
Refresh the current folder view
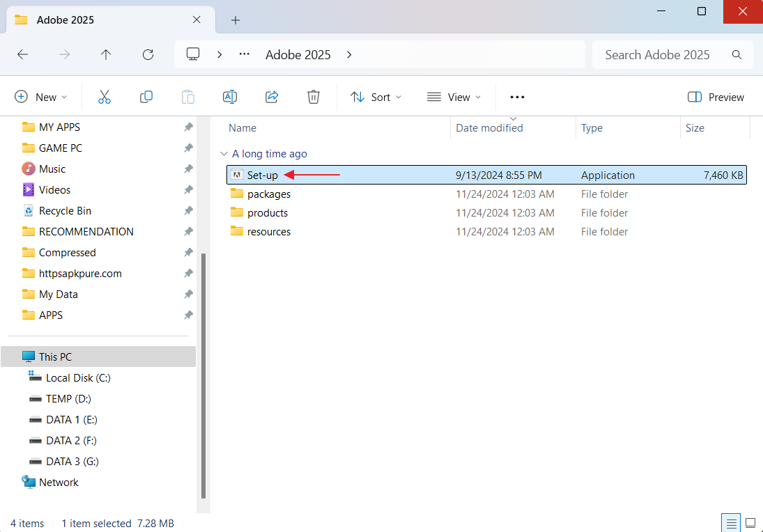tap(148, 54)
